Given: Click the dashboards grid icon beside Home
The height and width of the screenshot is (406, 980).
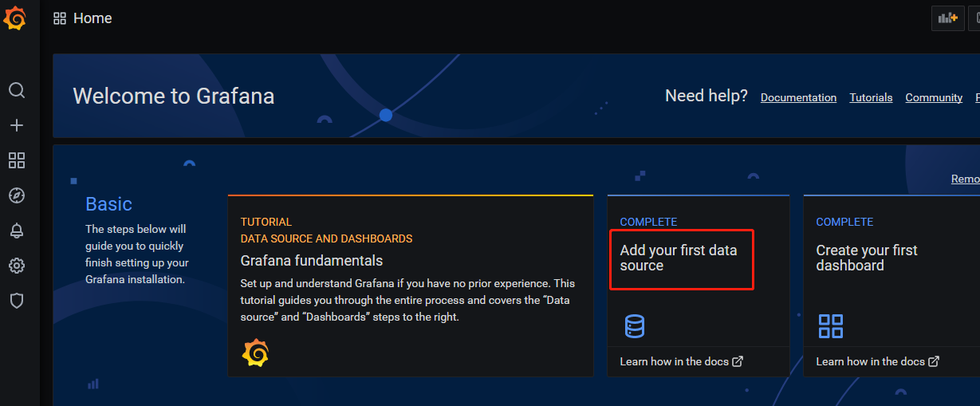Looking at the screenshot, I should coord(60,18).
